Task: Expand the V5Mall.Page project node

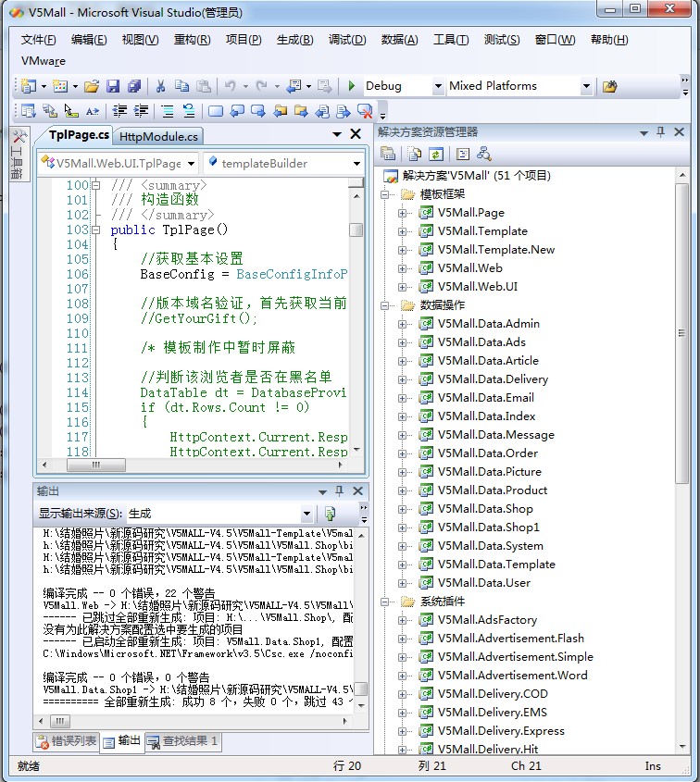Action: click(402, 213)
